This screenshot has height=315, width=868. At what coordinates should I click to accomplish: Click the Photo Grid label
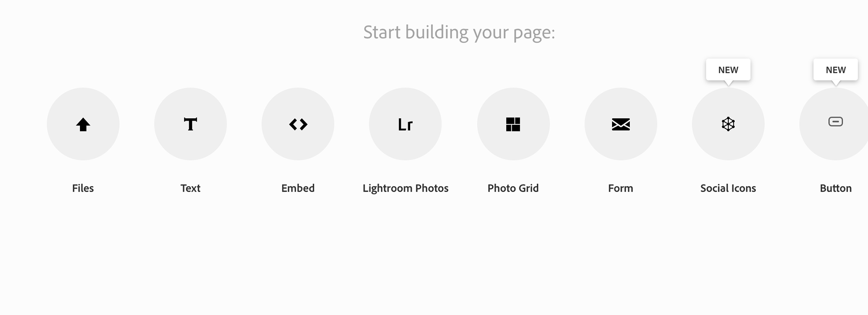click(513, 188)
